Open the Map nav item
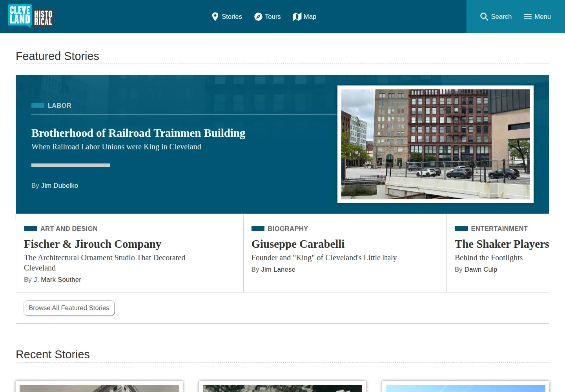Screen dimensions: 565x392 (x=304, y=16)
